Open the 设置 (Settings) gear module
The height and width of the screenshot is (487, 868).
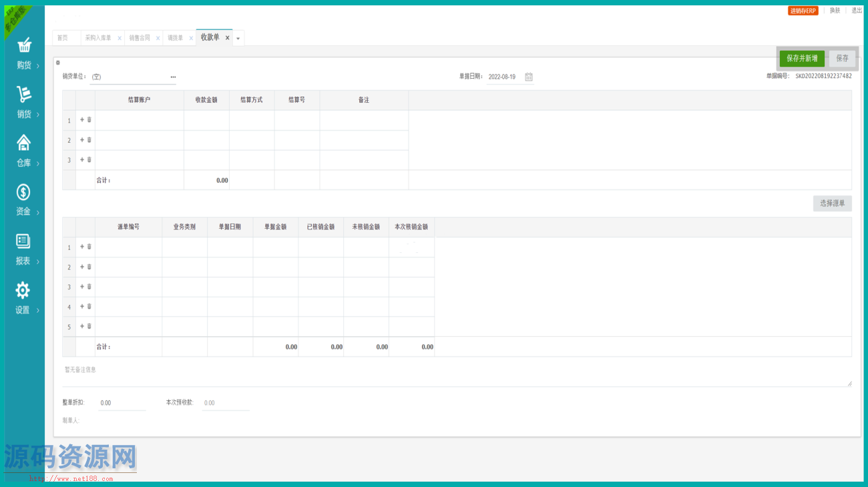click(x=23, y=298)
